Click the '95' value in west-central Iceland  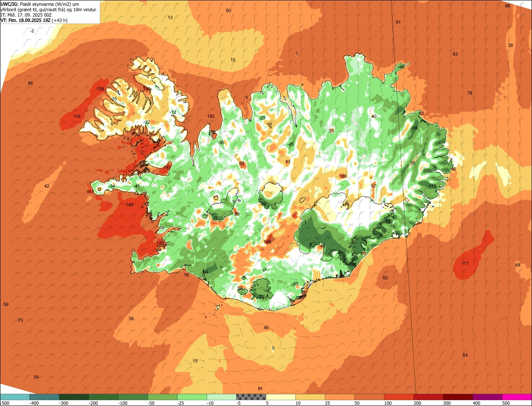(237, 214)
